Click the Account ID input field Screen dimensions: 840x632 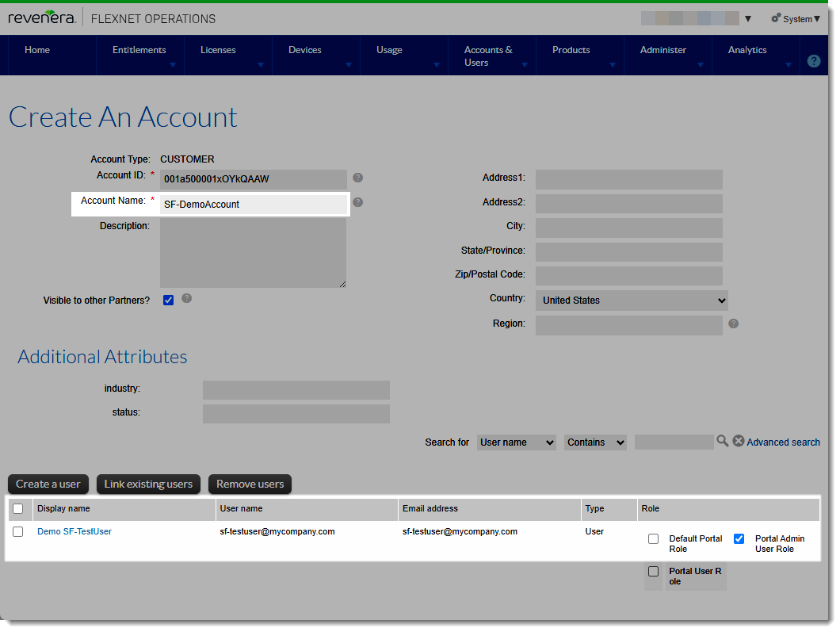pyautogui.click(x=254, y=179)
